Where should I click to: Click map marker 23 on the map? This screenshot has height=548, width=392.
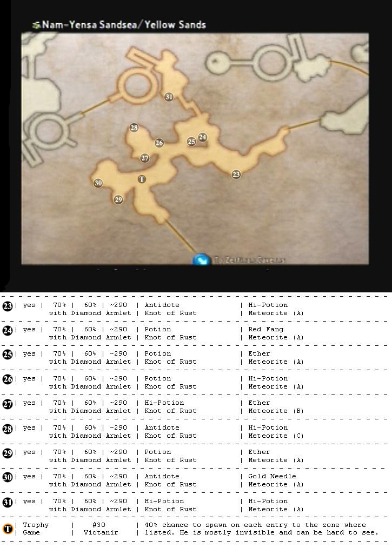[x=236, y=174]
